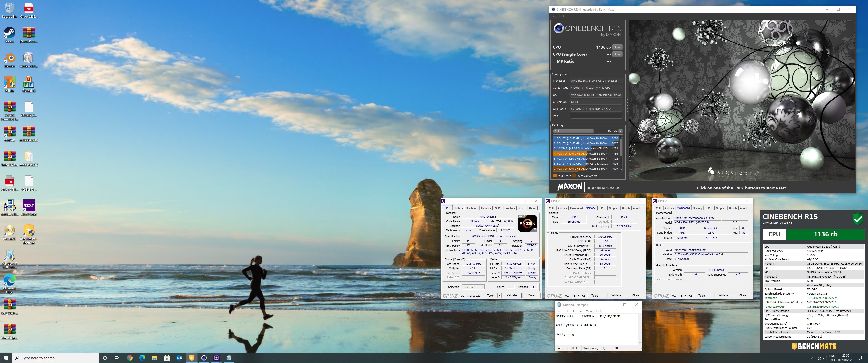Open Outlook from the taskbar
The height and width of the screenshot is (363, 868).
179,358
